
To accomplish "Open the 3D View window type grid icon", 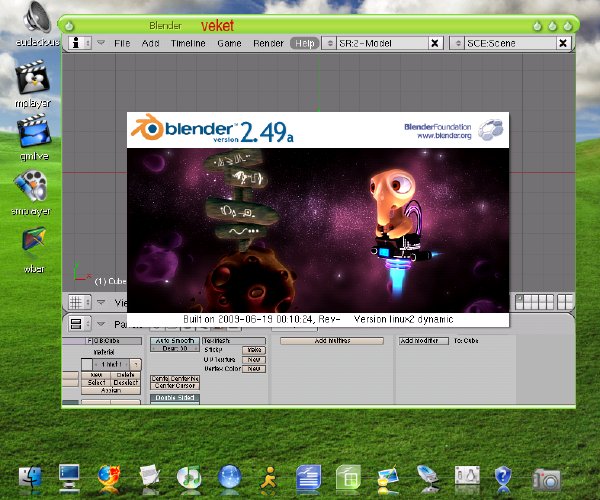I will click(80, 302).
